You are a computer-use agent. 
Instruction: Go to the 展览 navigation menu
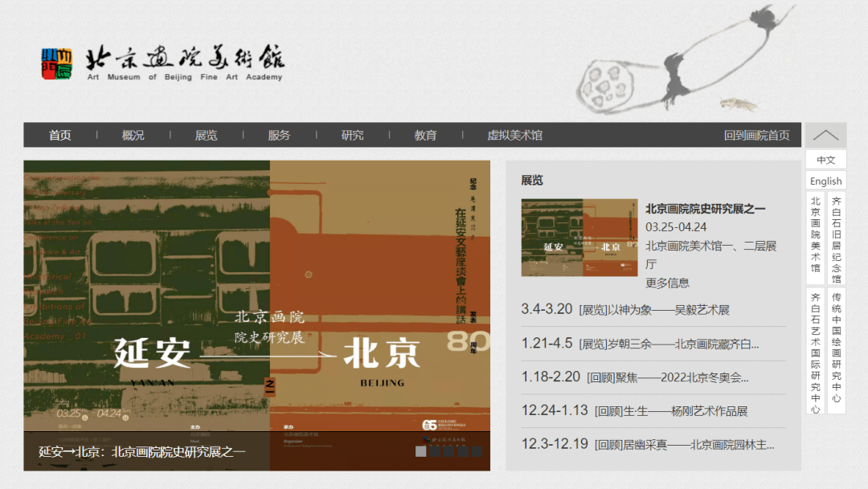click(207, 135)
